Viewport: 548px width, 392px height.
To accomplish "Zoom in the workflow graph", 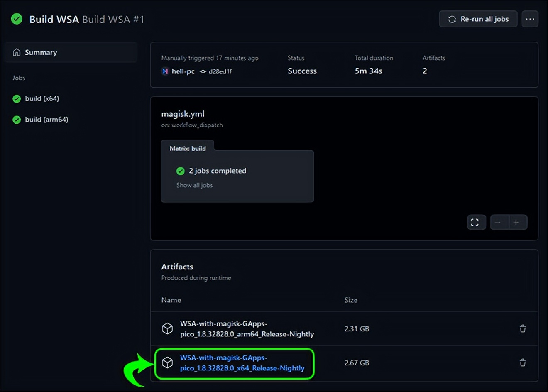I will pyautogui.click(x=516, y=222).
